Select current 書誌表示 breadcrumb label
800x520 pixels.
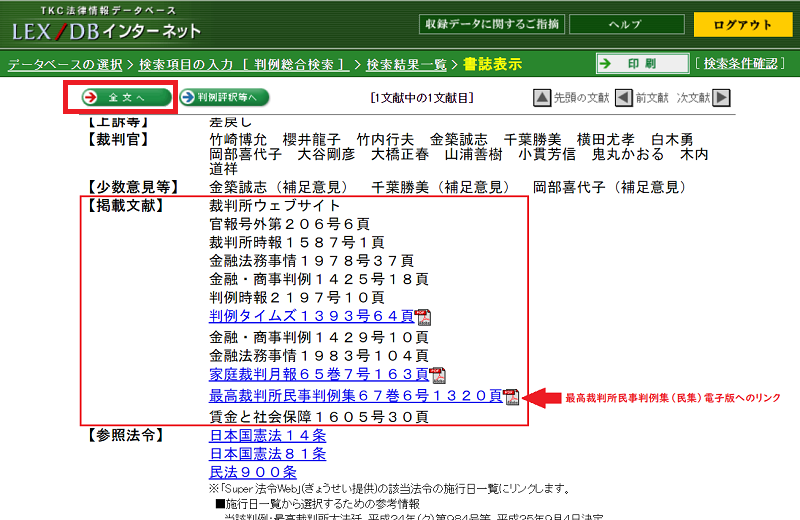[x=492, y=64]
